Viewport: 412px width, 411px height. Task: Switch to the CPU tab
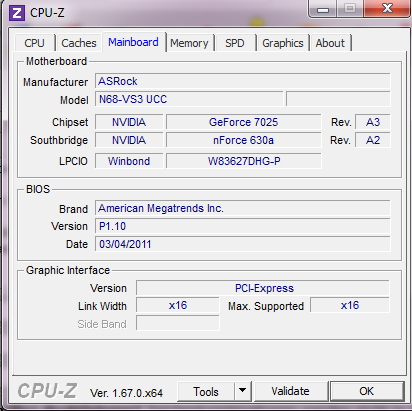click(35, 43)
